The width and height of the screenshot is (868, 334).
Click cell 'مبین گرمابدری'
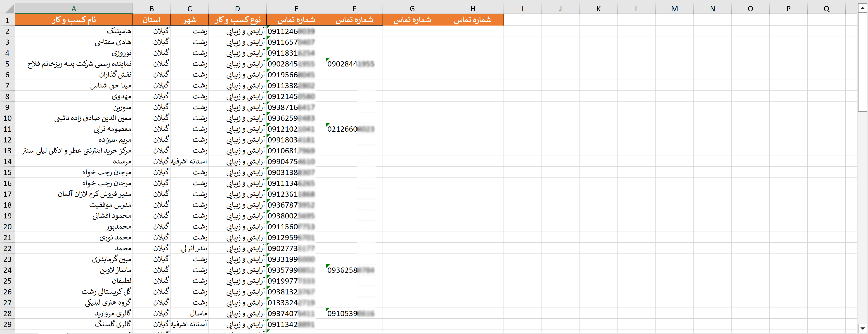point(74,259)
